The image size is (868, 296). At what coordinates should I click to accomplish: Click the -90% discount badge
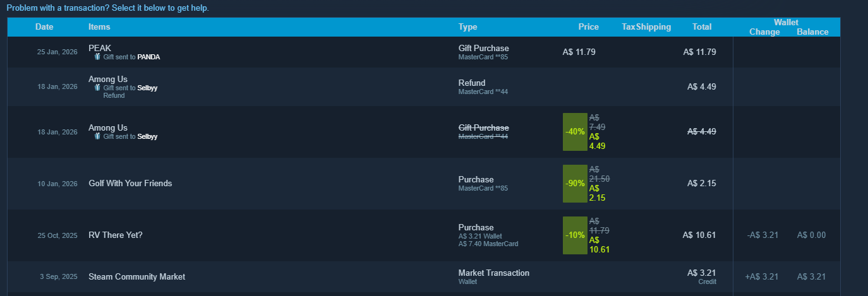click(575, 184)
